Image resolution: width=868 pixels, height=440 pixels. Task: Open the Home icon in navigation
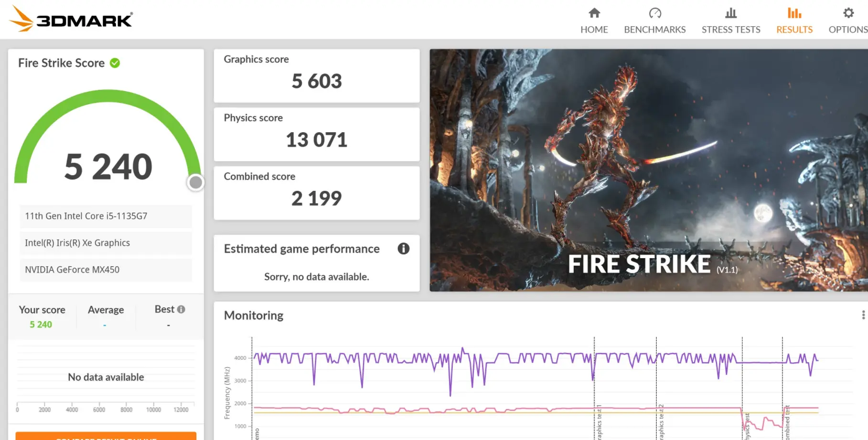coord(594,13)
